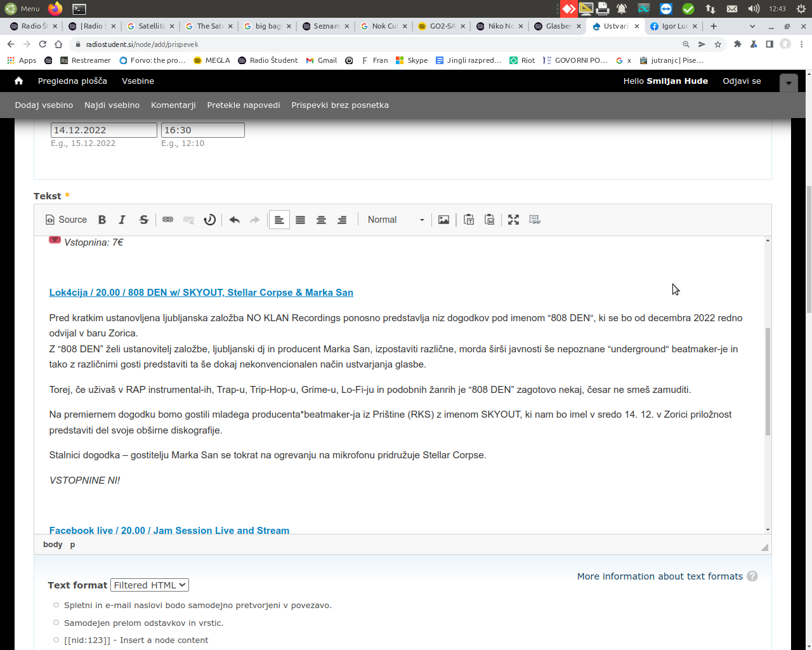The height and width of the screenshot is (650, 812).
Task: Open the Text format Filtered HTML dropdown
Action: pos(150,585)
